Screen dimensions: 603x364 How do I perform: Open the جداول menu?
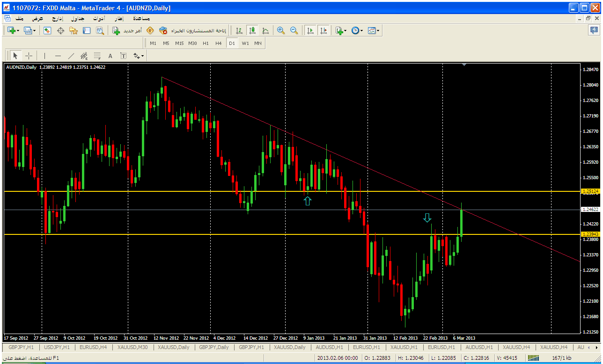tap(78, 18)
